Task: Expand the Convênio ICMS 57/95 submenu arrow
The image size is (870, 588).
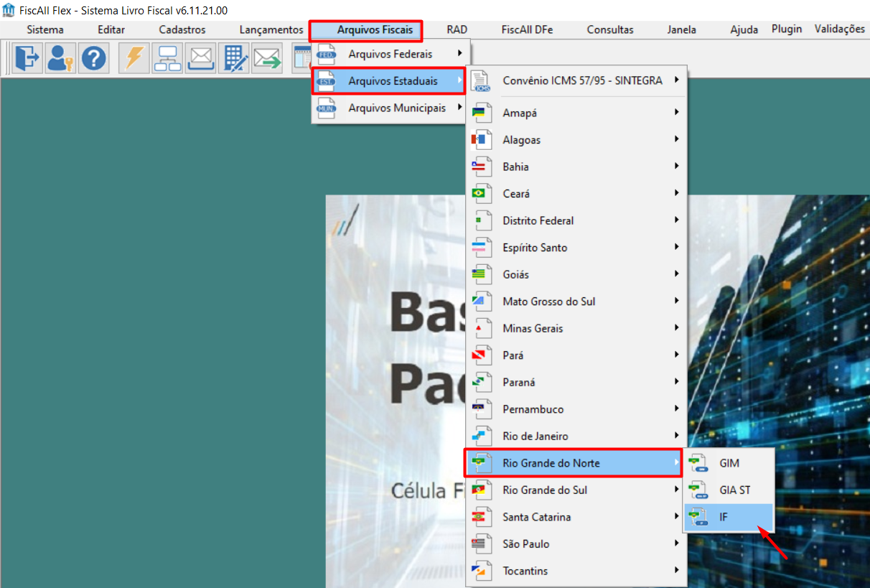Action: pyautogui.click(x=676, y=80)
